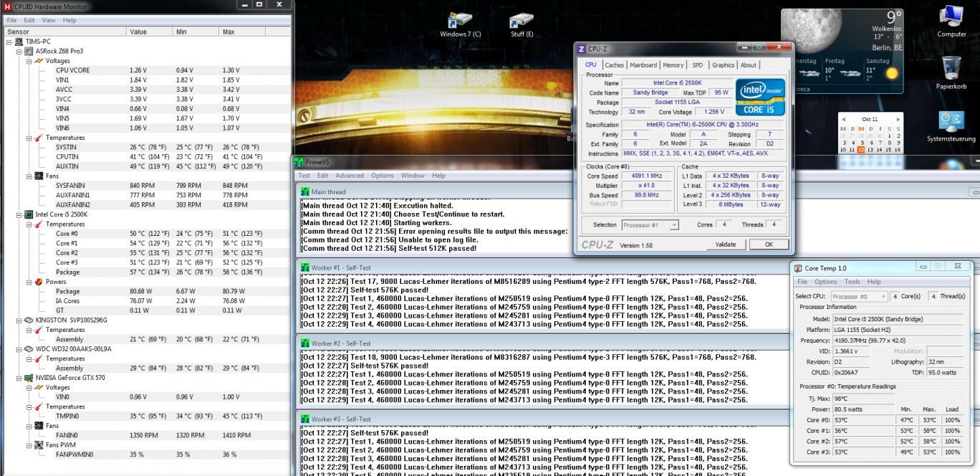This screenshot has height=476, width=980.
Task: Select the SYSFANIN fan row
Action: coord(147,185)
